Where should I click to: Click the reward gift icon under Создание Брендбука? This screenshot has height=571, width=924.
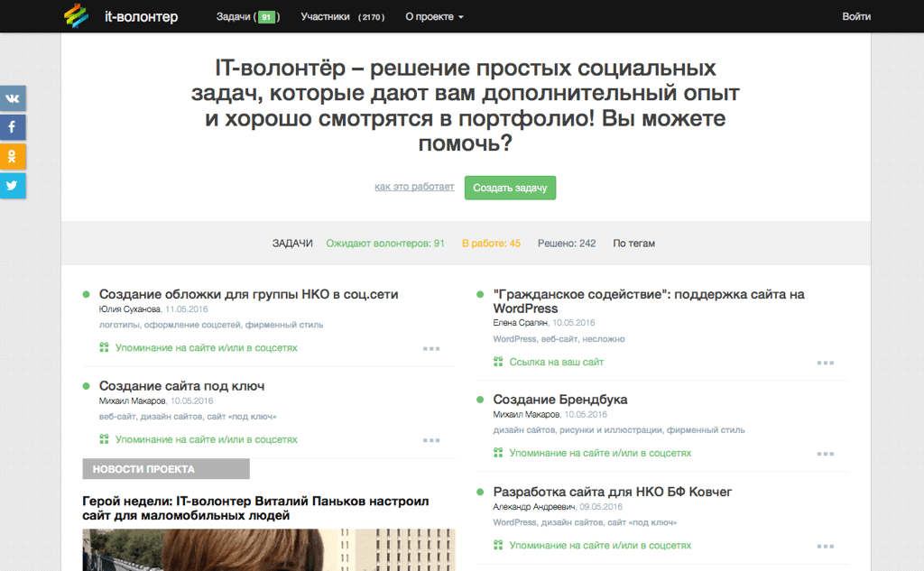click(x=498, y=453)
